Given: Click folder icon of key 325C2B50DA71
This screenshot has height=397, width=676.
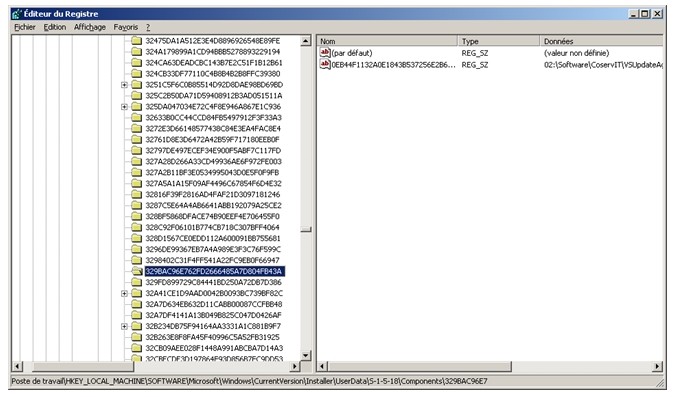Looking at the screenshot, I should (137, 96).
